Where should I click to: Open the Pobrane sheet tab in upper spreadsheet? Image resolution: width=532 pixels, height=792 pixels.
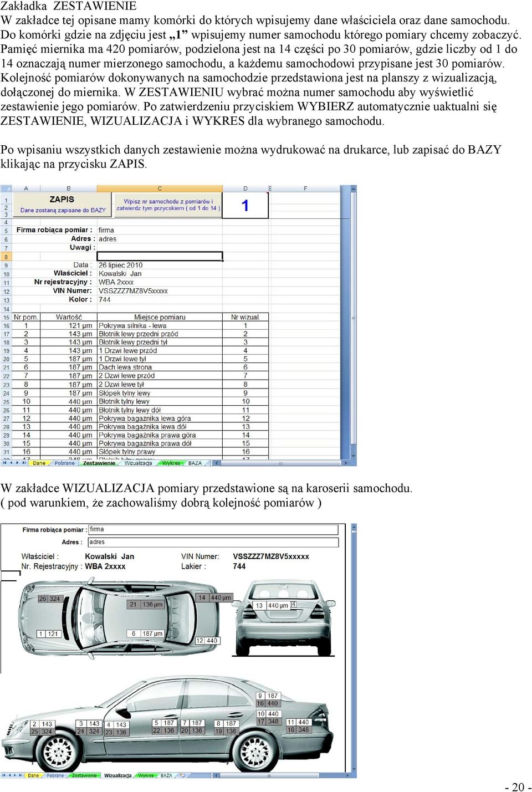pos(64,463)
